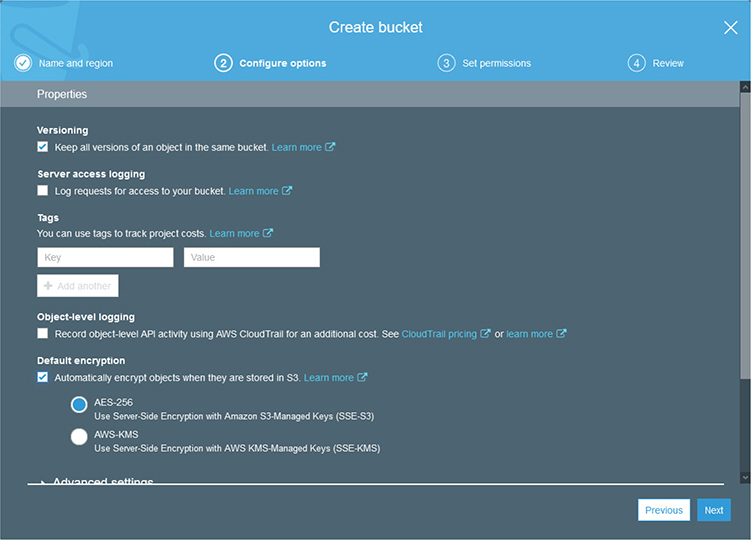The image size is (751, 540).
Task: Click the Next button
Action: point(713,510)
